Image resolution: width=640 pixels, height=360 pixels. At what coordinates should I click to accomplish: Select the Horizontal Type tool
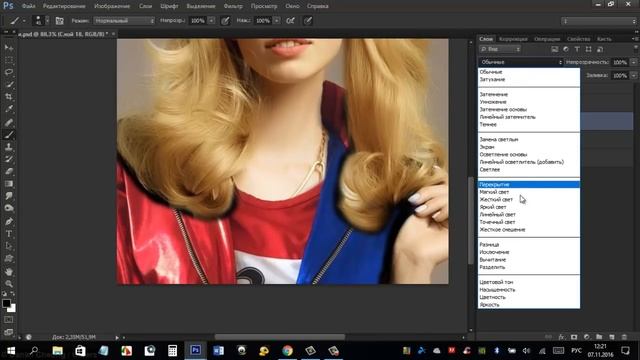click(9, 234)
